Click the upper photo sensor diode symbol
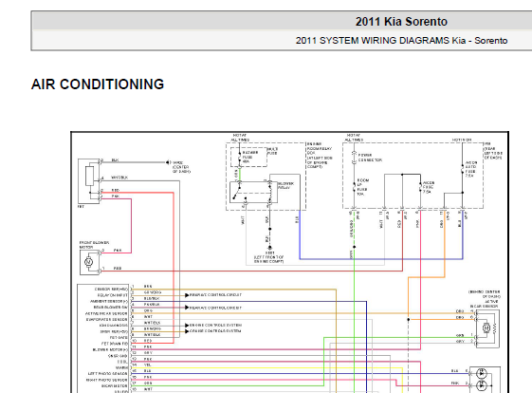This screenshot has height=393, width=532. click(x=481, y=373)
